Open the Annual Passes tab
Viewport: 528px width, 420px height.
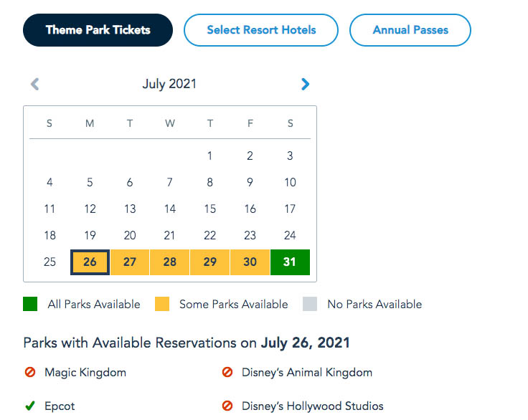click(x=410, y=30)
